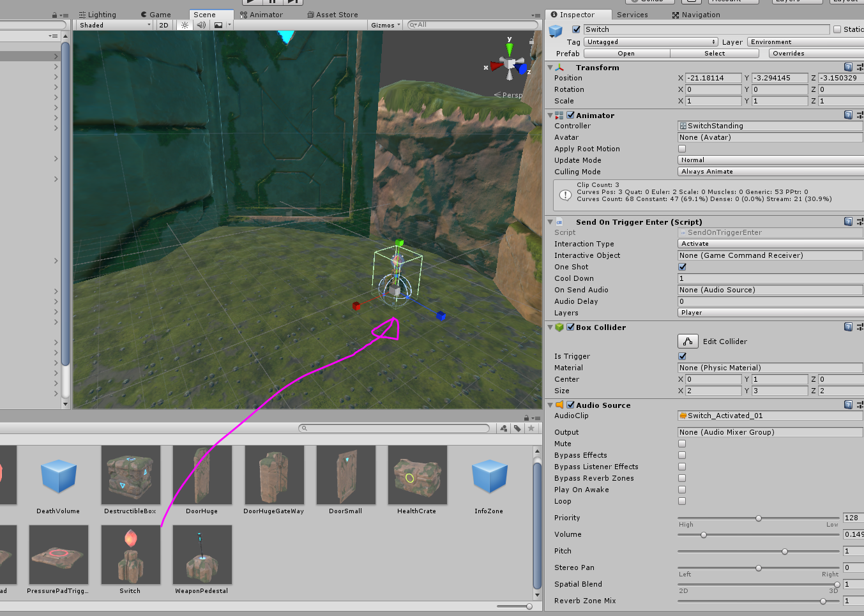Viewport: 864px width, 616px height.
Task: Switch to the Lighting tab
Action: [x=97, y=15]
